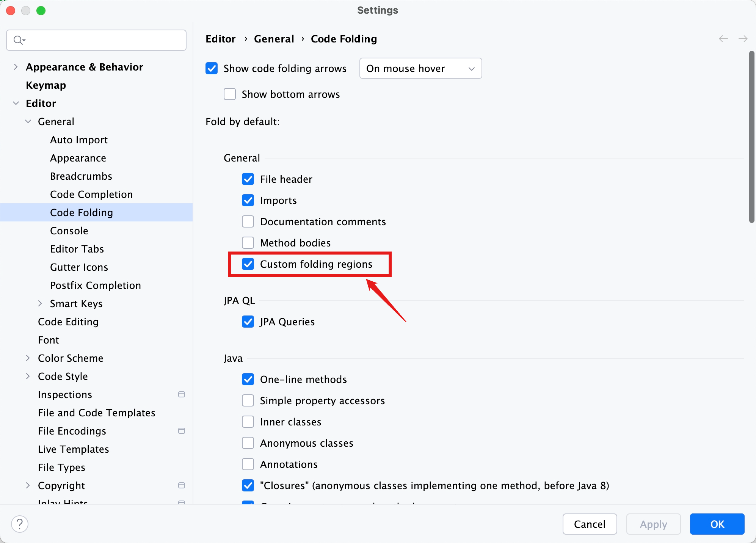Enable Documentation comments folding
Viewport: 756px width, 543px height.
tap(248, 221)
